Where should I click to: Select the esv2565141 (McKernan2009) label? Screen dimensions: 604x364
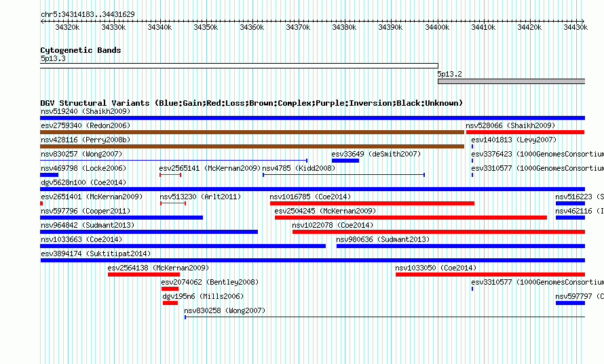click(210, 168)
